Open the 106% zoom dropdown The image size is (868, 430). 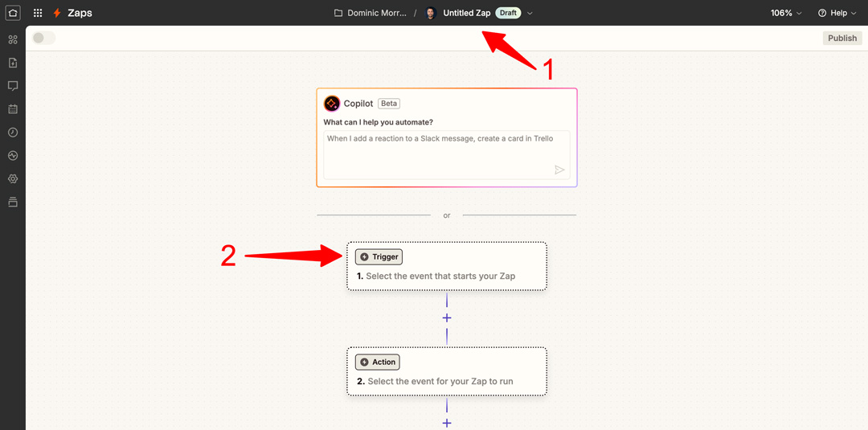click(786, 13)
